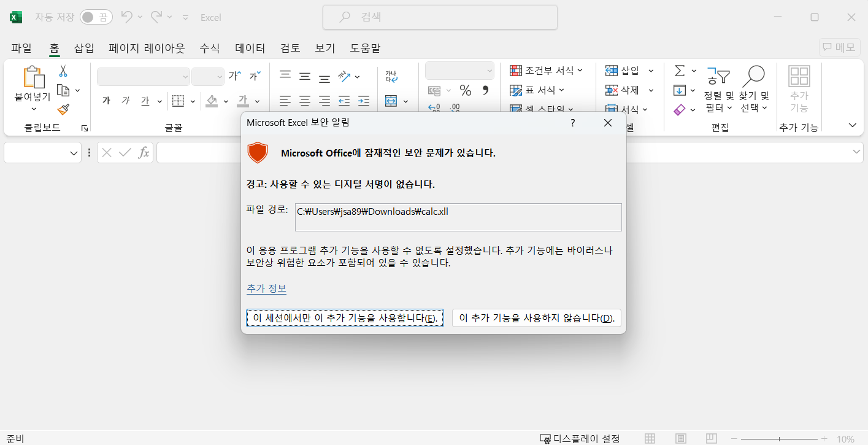Apply percent style number format

(466, 91)
